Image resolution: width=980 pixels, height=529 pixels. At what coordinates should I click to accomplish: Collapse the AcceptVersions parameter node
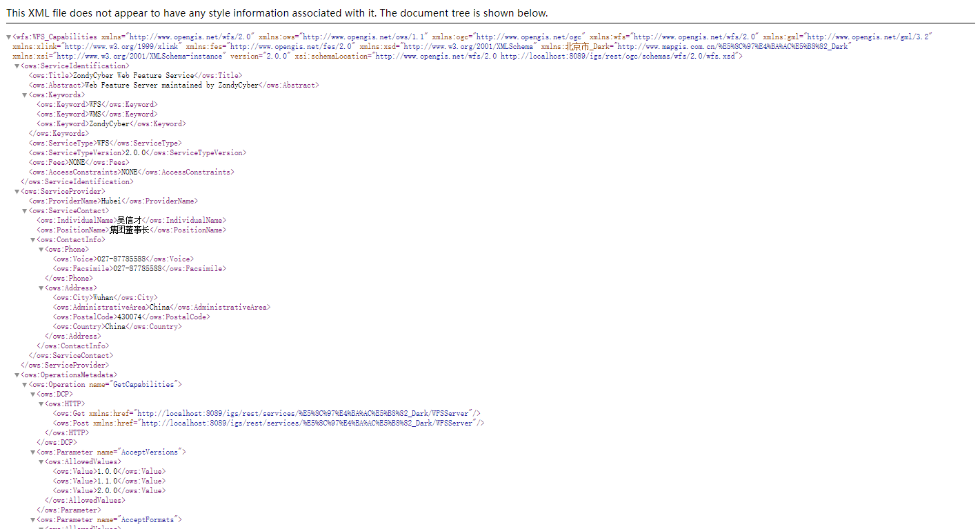(33, 452)
